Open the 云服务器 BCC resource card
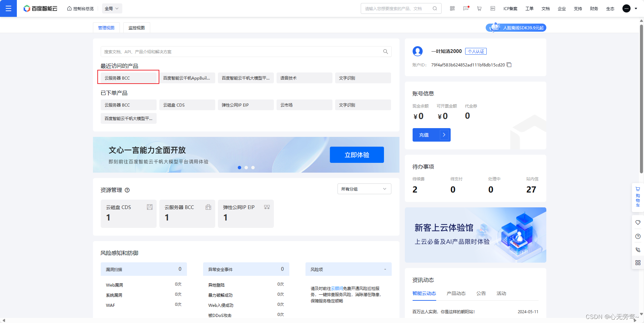Viewport: 644px width, 323px height. 187,214
